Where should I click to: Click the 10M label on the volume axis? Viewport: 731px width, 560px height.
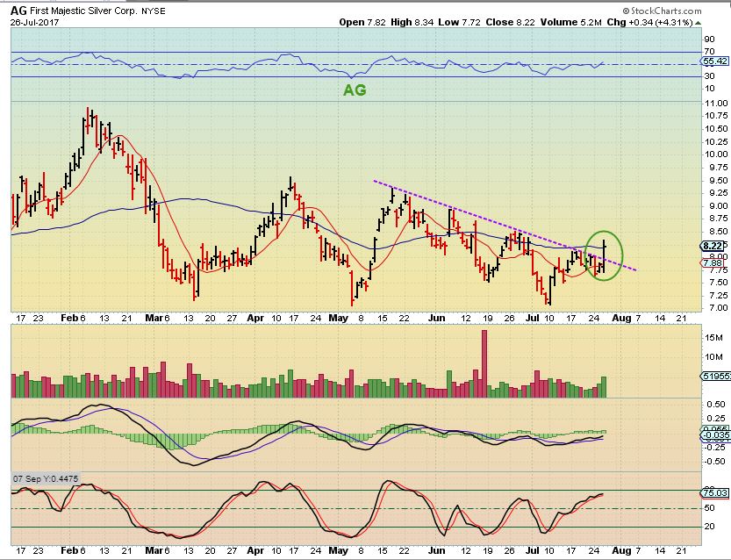[x=714, y=357]
